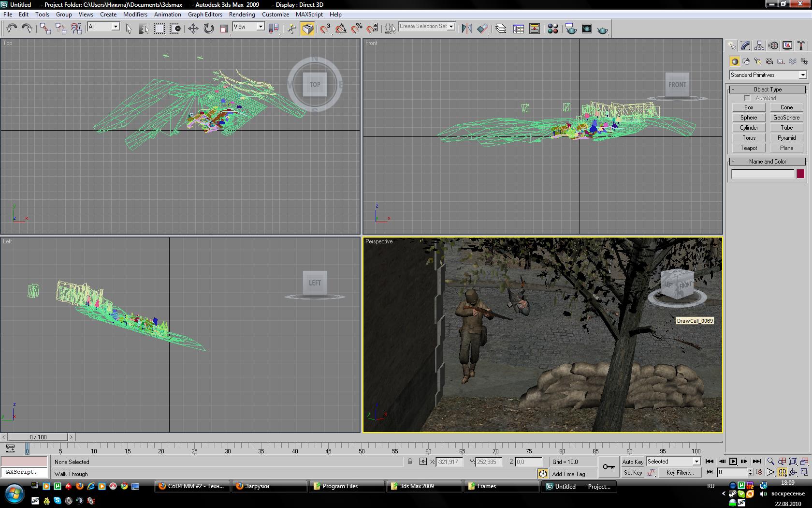Click the Mirror tool icon
The width and height of the screenshot is (812, 508).
pyautogui.click(x=466, y=29)
